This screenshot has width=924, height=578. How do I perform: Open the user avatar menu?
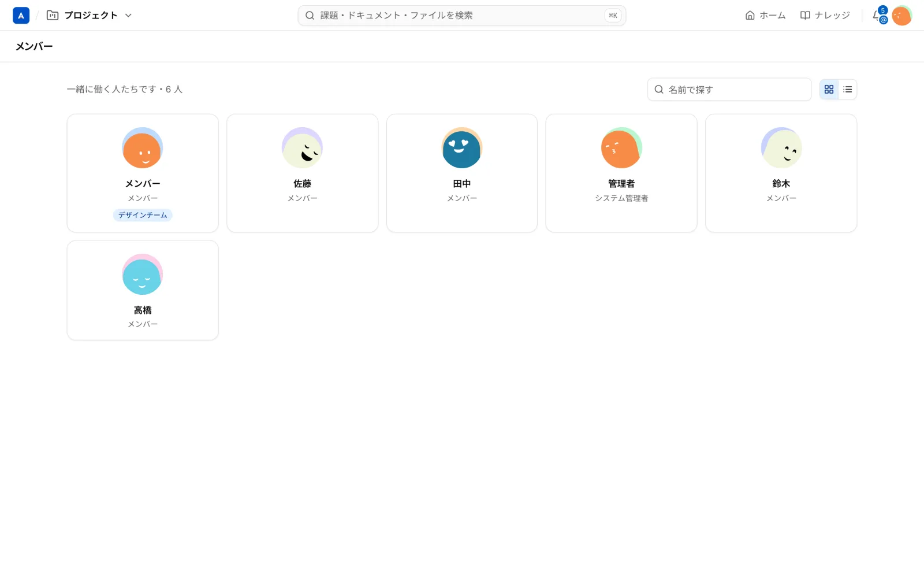901,16
